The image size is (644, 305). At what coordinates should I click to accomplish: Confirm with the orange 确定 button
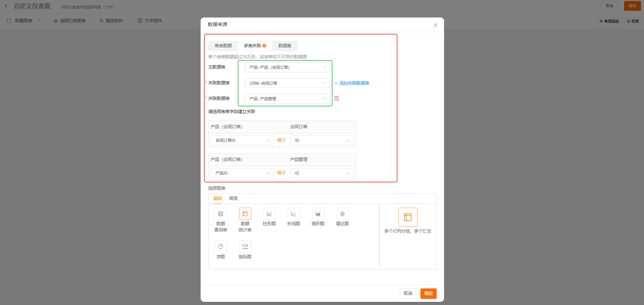click(428, 293)
